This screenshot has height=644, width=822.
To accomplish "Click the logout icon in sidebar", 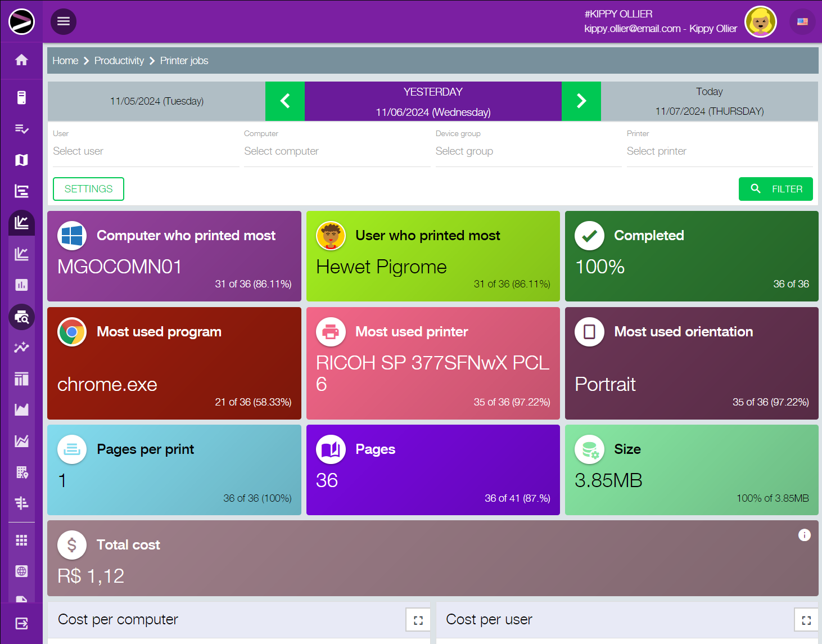I will coord(21,623).
